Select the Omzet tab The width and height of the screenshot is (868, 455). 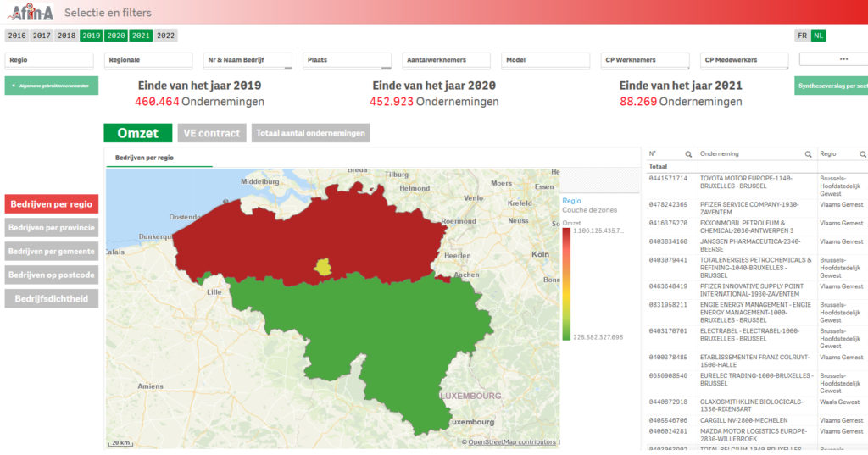click(x=138, y=133)
